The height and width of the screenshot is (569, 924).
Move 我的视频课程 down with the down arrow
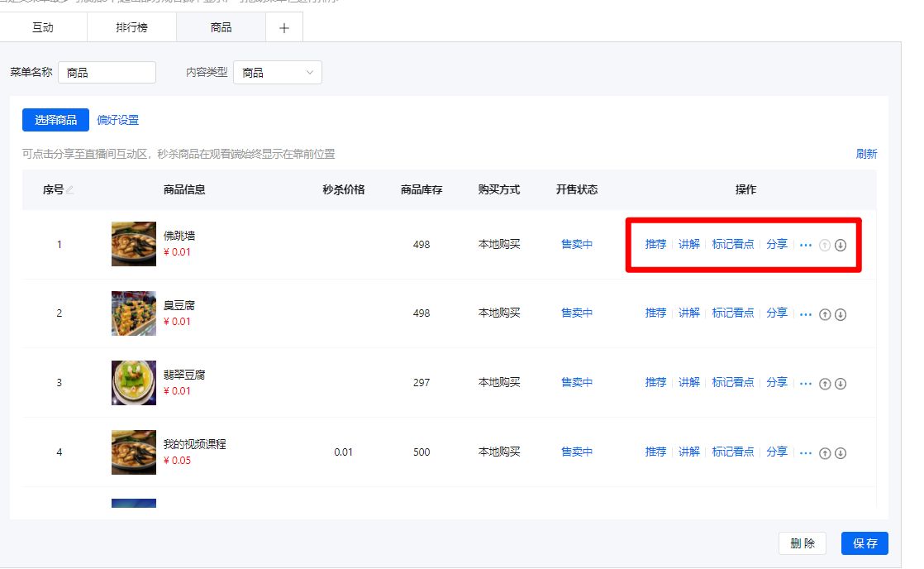tap(841, 453)
